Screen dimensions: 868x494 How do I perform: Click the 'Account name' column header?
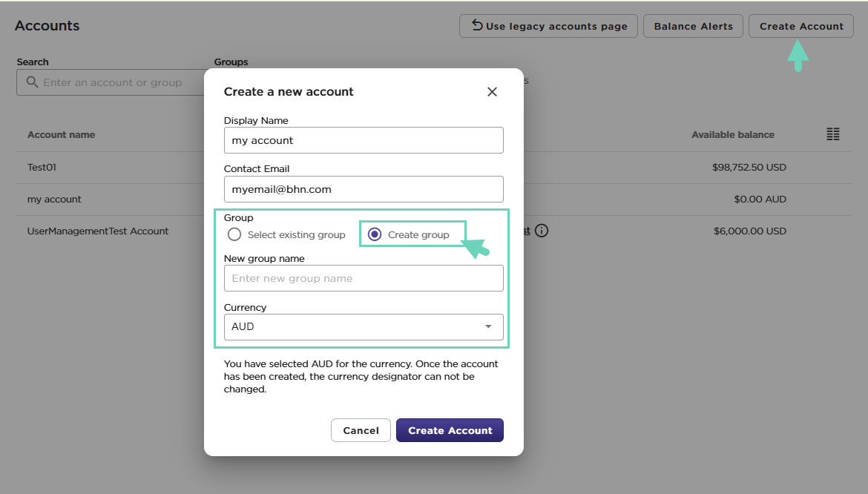pos(61,135)
